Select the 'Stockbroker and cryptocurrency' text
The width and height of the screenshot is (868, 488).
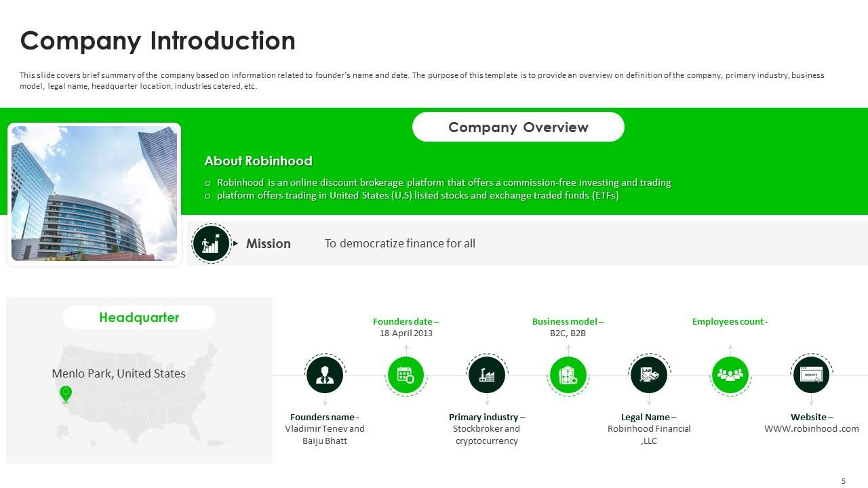pos(486,434)
